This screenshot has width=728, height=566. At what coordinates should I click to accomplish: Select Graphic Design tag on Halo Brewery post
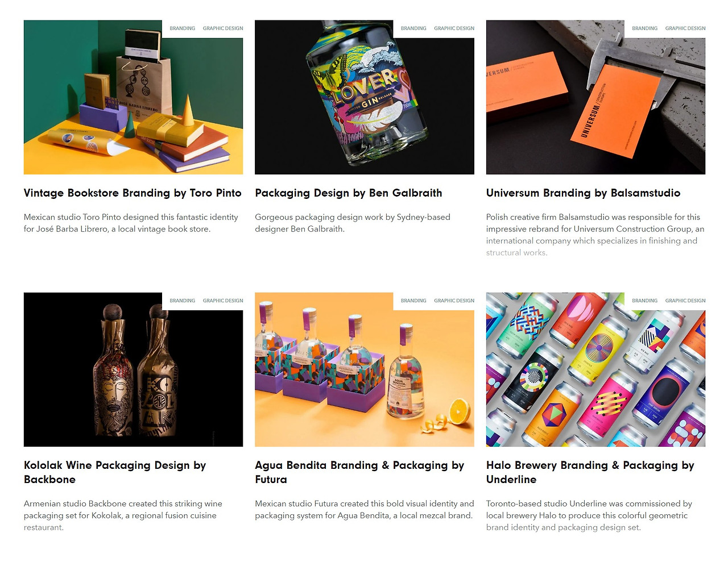point(685,301)
